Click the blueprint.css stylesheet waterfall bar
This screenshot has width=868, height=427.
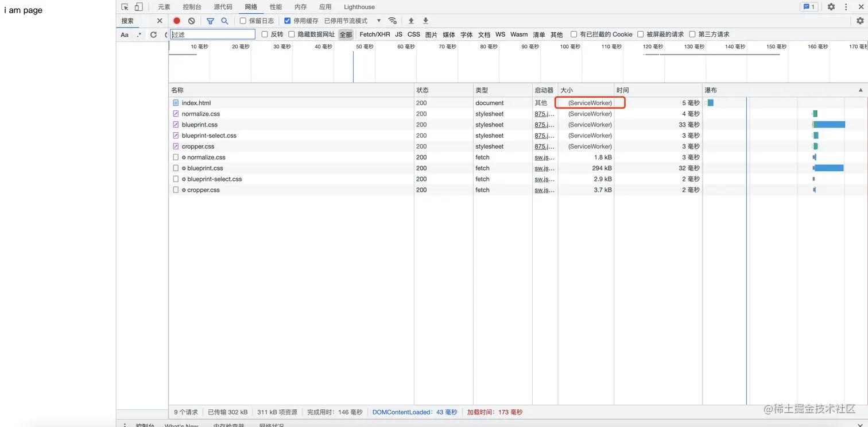tap(829, 125)
